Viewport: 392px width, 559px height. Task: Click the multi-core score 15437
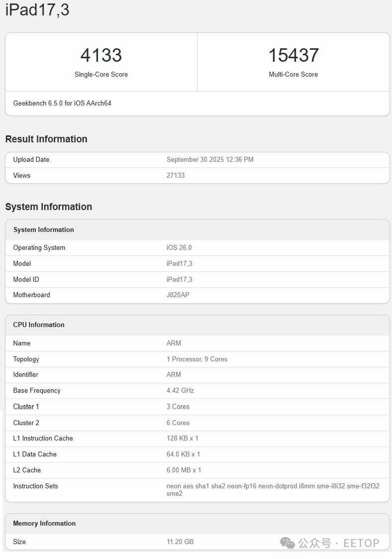(x=294, y=55)
